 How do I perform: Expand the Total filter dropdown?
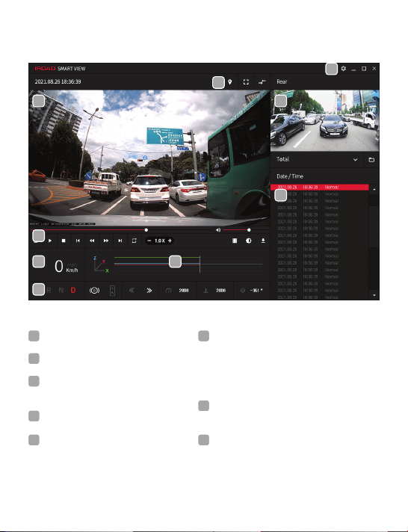point(356,159)
